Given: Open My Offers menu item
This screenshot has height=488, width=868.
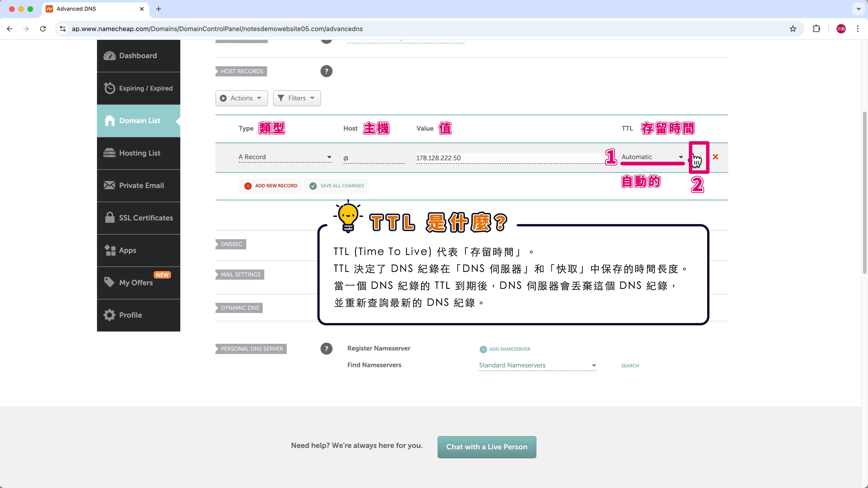Looking at the screenshot, I should 136,283.
